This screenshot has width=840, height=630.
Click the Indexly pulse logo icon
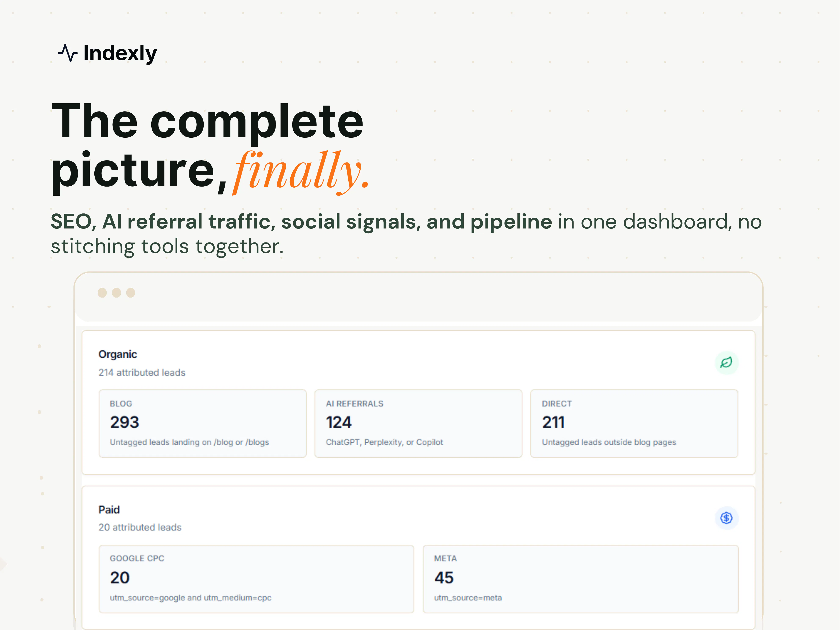pyautogui.click(x=68, y=53)
